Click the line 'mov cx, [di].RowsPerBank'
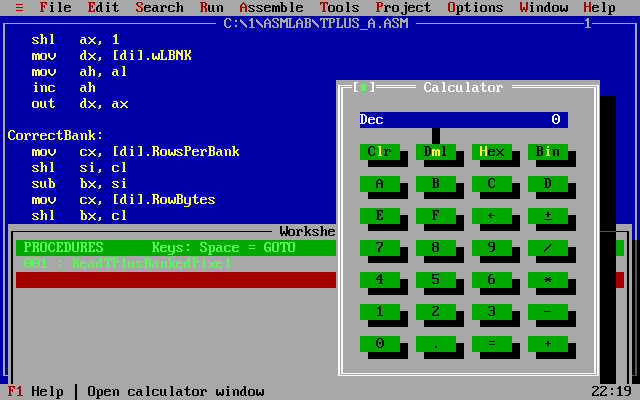Viewport: 640px width, 400px height. (135, 151)
